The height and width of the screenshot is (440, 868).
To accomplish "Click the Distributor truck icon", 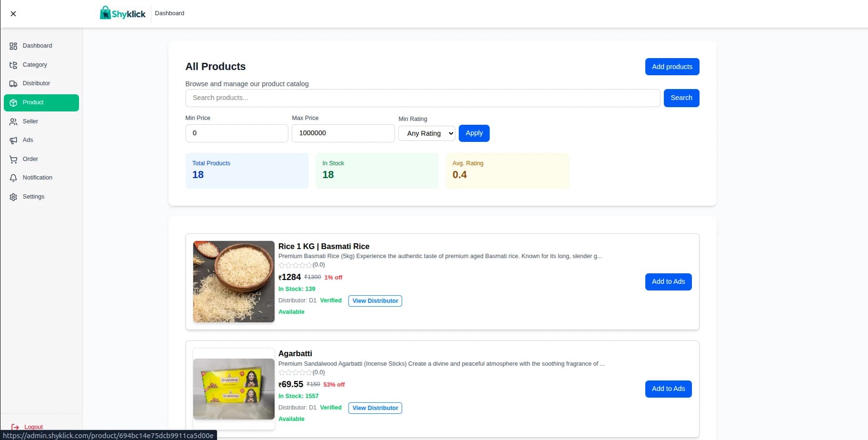I will (x=13, y=84).
